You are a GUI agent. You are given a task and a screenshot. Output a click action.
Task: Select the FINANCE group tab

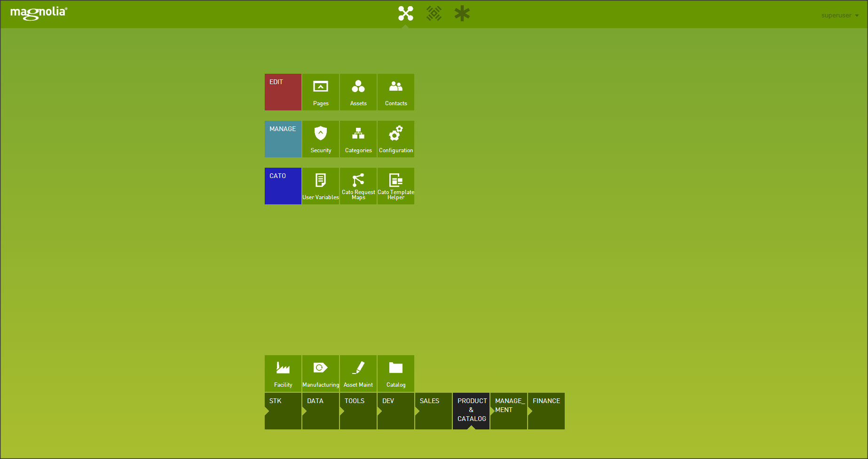(546, 411)
